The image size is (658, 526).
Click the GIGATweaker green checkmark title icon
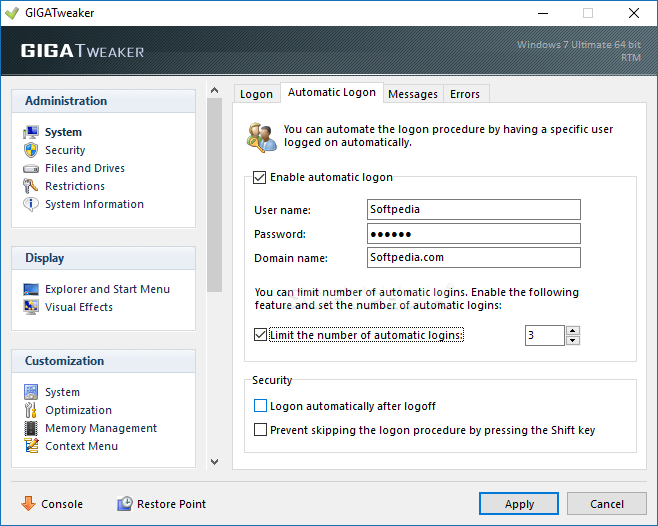pyautogui.click(x=12, y=13)
